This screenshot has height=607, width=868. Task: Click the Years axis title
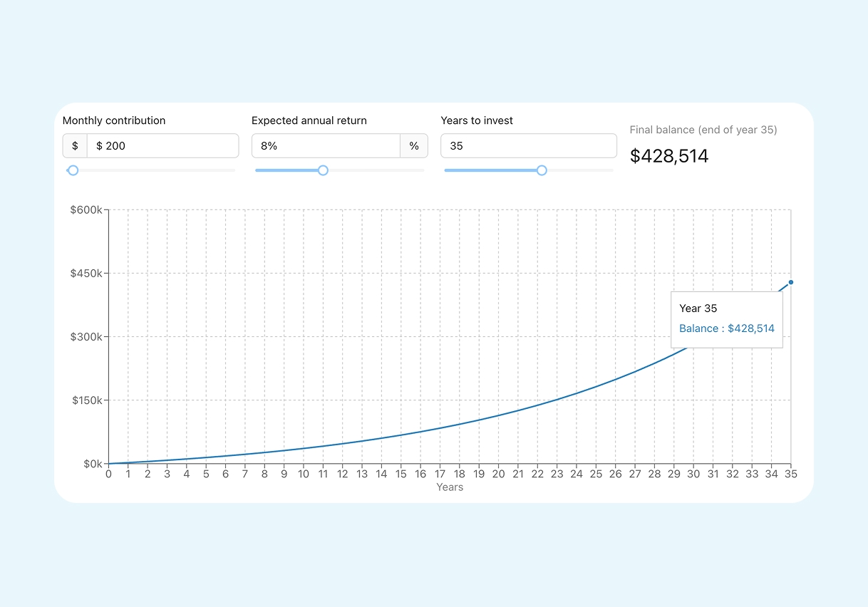450,487
